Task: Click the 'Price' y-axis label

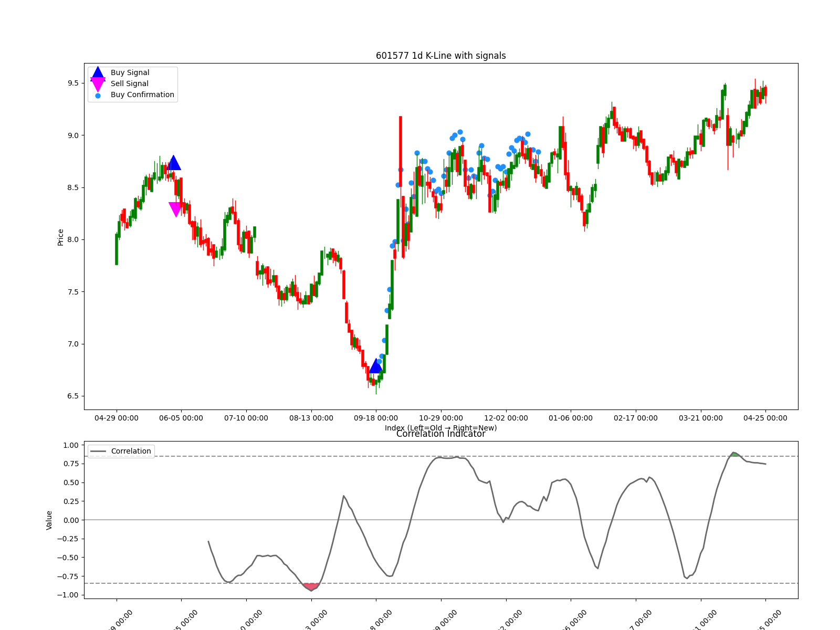Action: (60, 237)
